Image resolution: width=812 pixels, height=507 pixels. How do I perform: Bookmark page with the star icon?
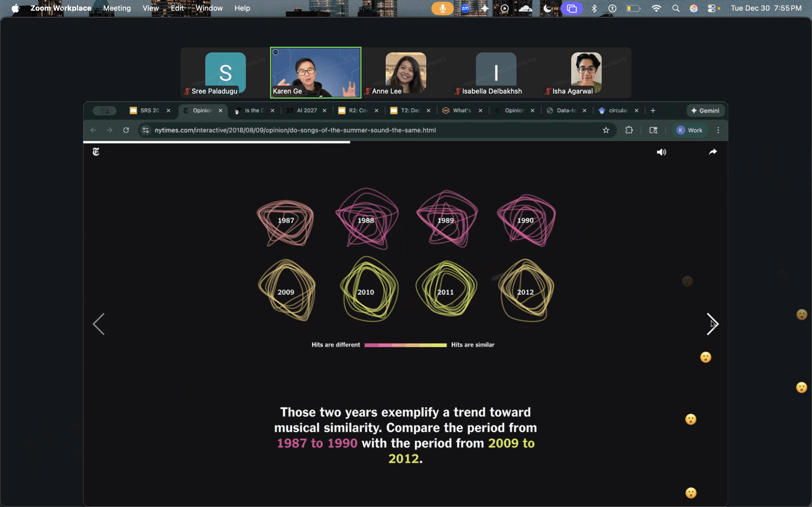(606, 130)
